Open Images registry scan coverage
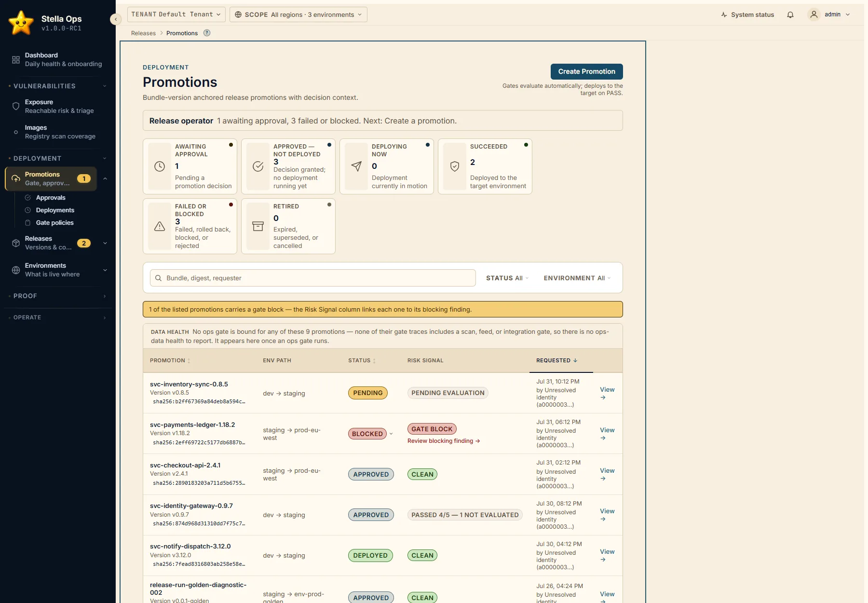The image size is (868, 603). (58, 132)
